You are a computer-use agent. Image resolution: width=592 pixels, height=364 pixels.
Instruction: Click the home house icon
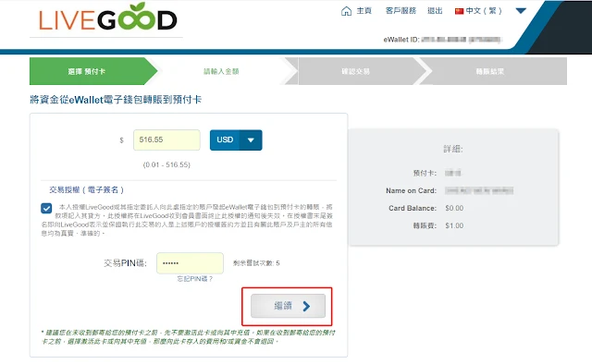click(x=346, y=11)
